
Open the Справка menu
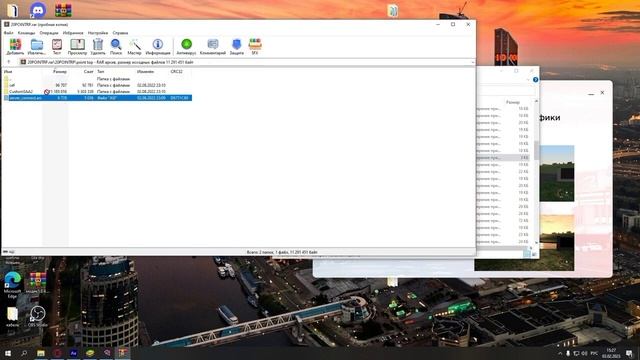tap(120, 33)
